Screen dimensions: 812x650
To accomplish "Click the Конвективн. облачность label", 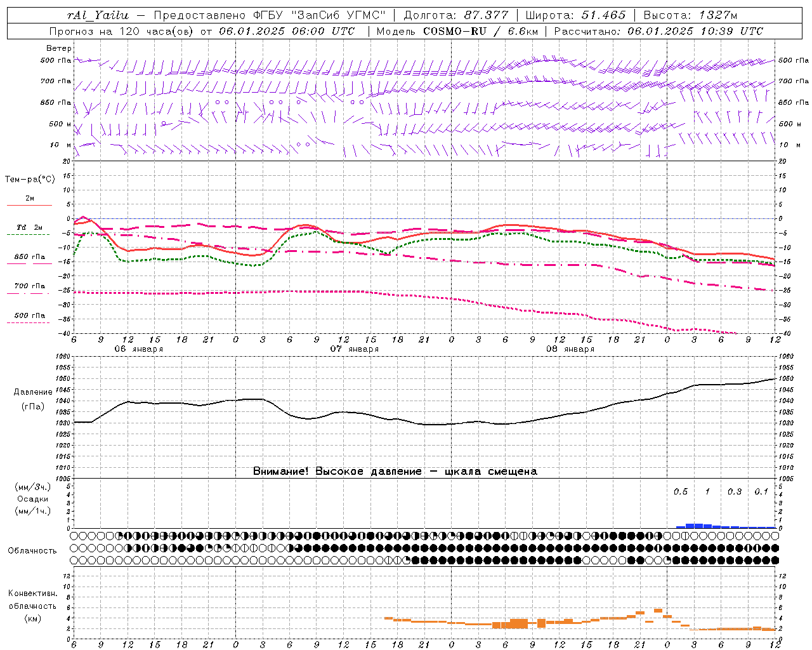I will tap(32, 600).
